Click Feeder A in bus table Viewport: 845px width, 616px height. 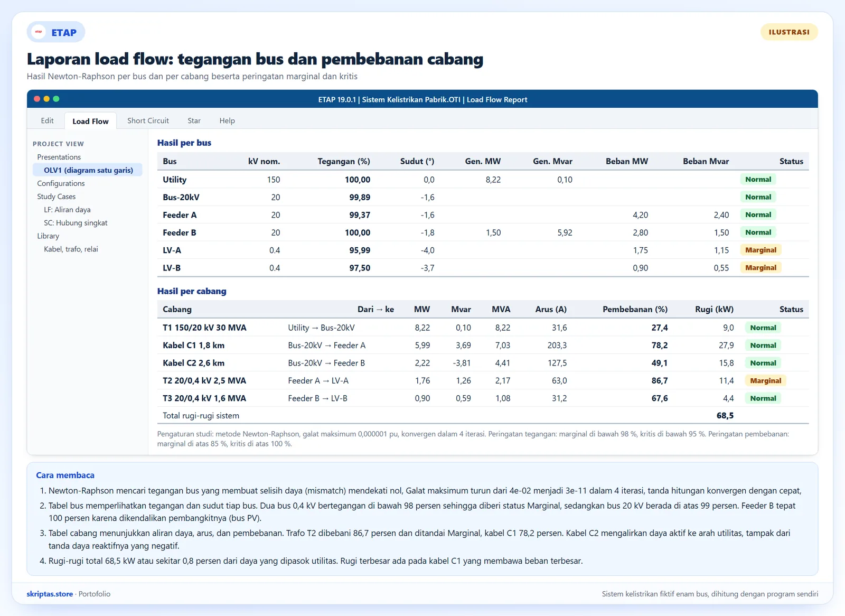tap(180, 215)
